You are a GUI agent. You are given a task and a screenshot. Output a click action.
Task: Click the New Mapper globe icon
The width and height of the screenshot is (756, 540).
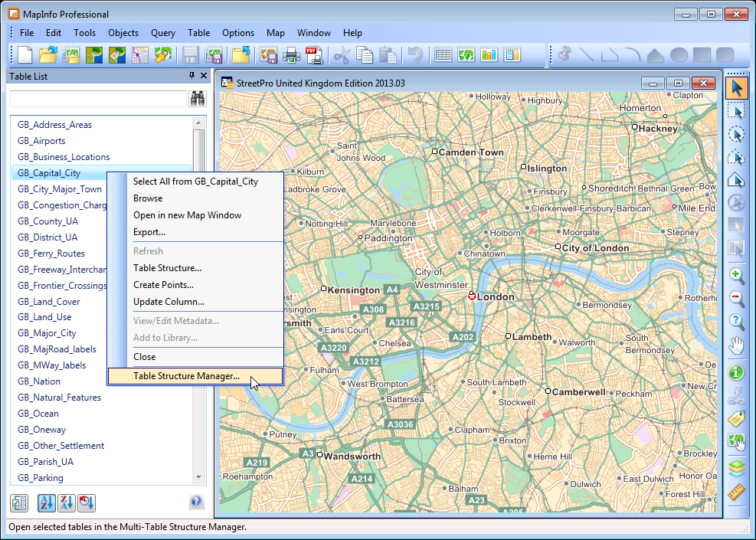[x=466, y=55]
